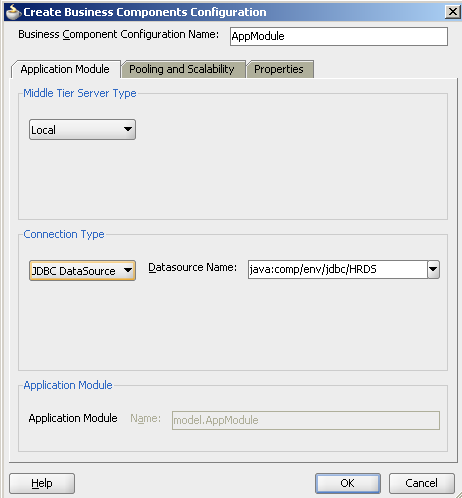Expand the Local dropdown arrow
Viewport: 462px width, 498px height.
(128, 129)
